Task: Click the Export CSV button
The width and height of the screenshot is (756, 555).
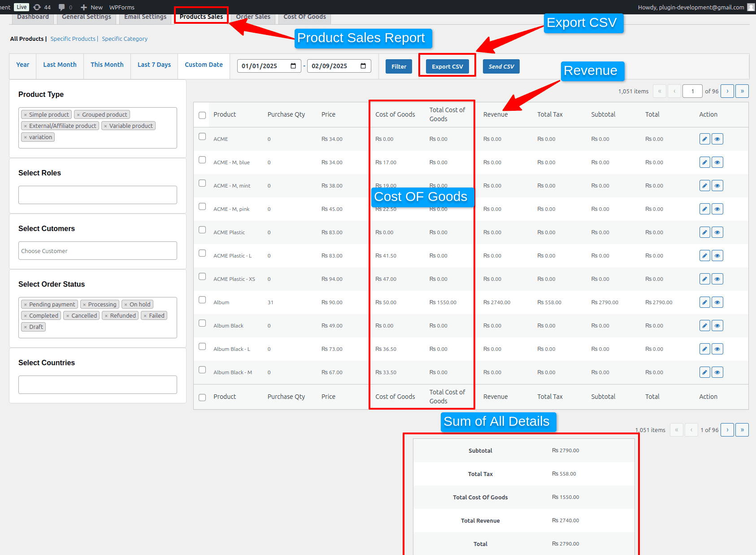Action: 447,66
